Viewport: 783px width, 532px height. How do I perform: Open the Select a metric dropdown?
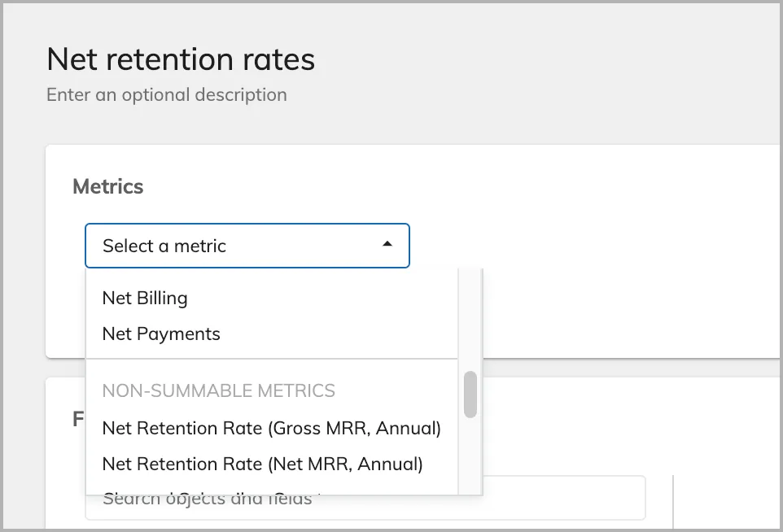tap(247, 246)
